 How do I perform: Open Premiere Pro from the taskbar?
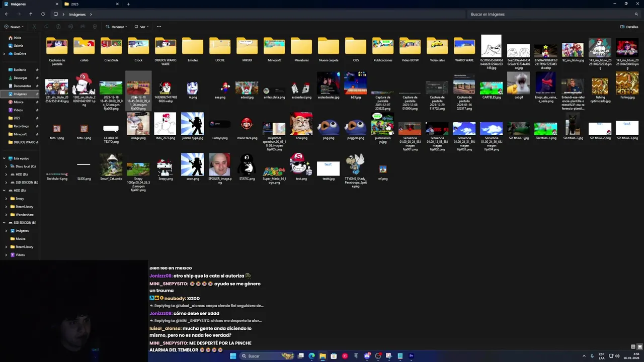coord(411,356)
